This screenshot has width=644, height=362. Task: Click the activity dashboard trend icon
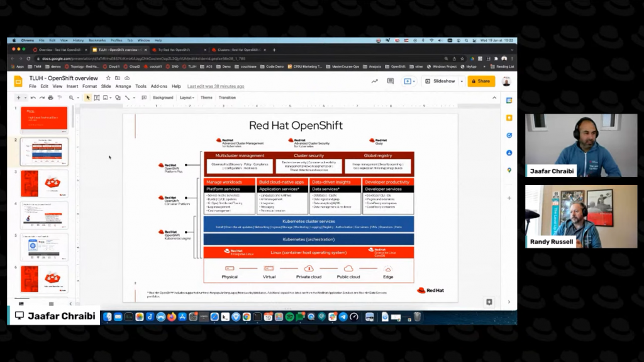[x=375, y=81]
